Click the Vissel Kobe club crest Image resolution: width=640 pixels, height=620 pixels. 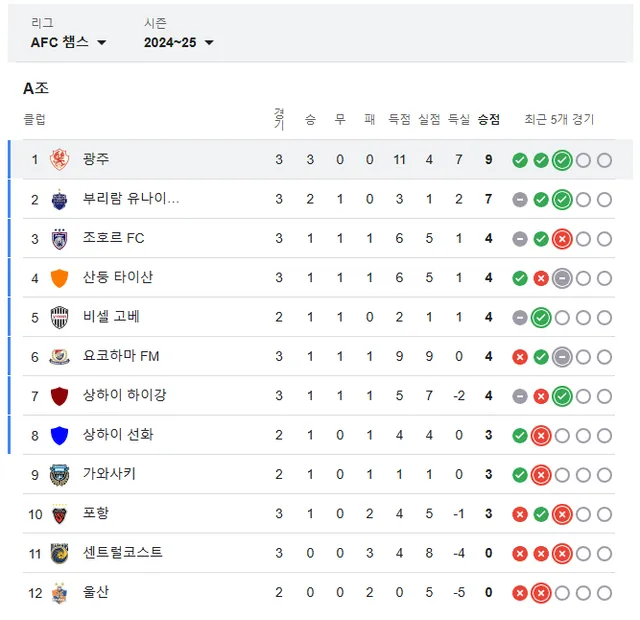60,317
